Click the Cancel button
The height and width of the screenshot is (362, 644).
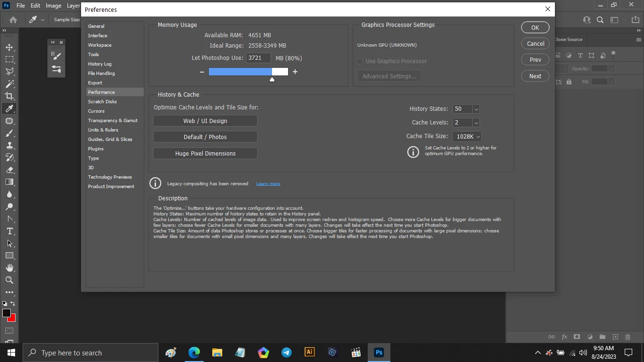tap(535, 43)
